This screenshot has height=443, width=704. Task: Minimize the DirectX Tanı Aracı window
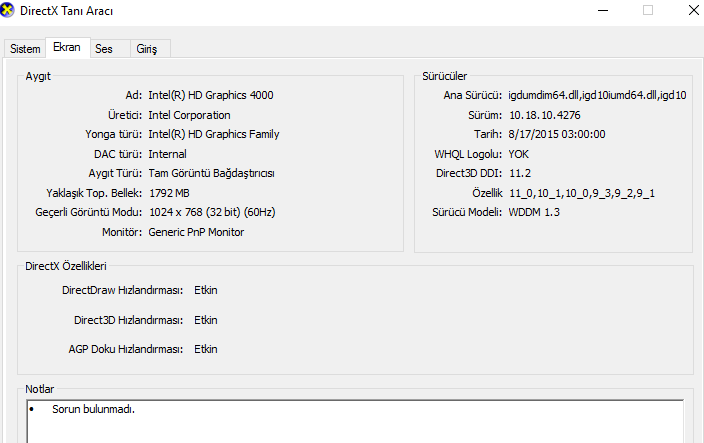[602, 10]
